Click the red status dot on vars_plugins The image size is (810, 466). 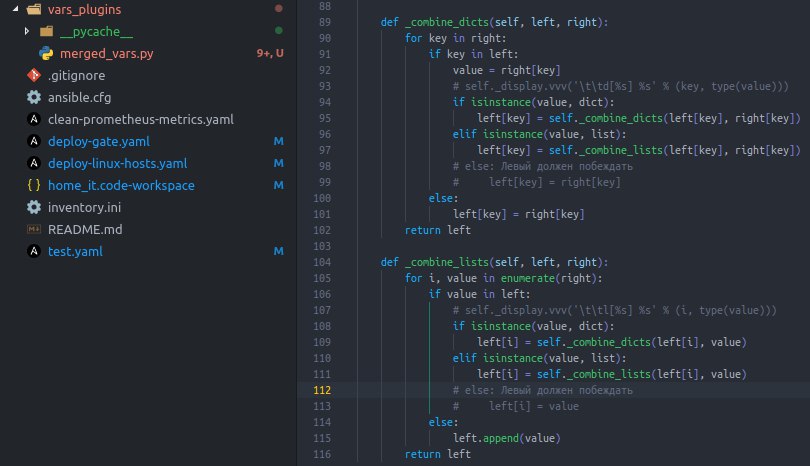(x=278, y=8)
